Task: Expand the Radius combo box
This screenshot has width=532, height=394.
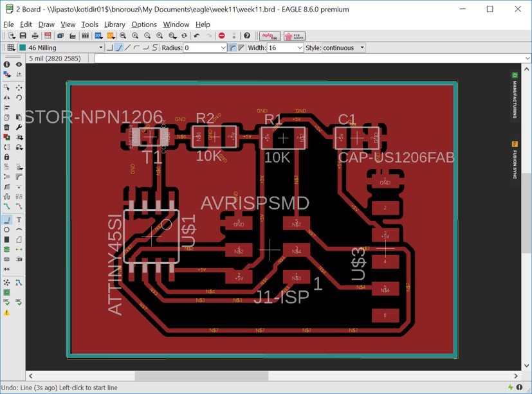Action: pos(223,48)
